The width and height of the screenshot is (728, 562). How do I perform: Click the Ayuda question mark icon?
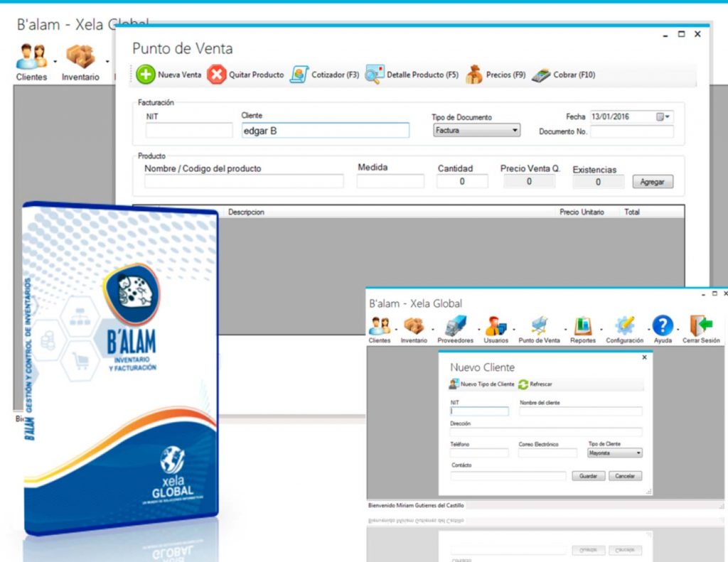(x=663, y=325)
